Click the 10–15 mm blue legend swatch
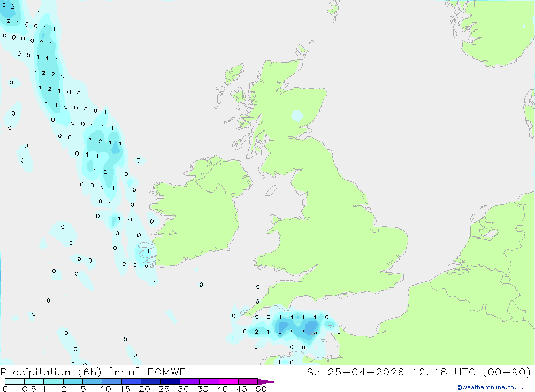This screenshot has height=392, width=535. (112, 381)
